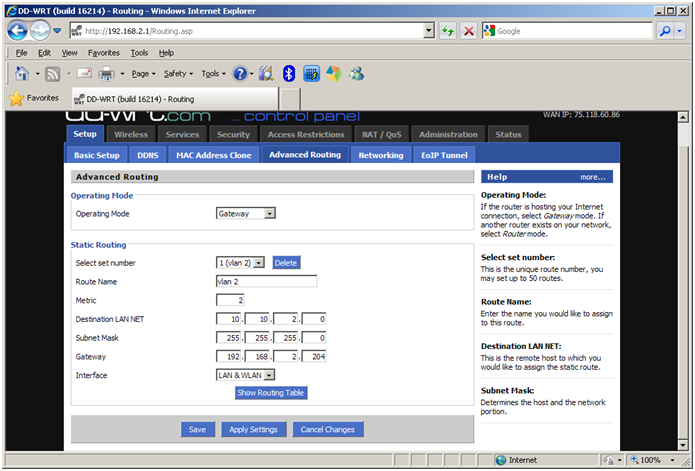695x471 pixels.
Task: Open the Select set number dropdown
Action: coord(240,263)
